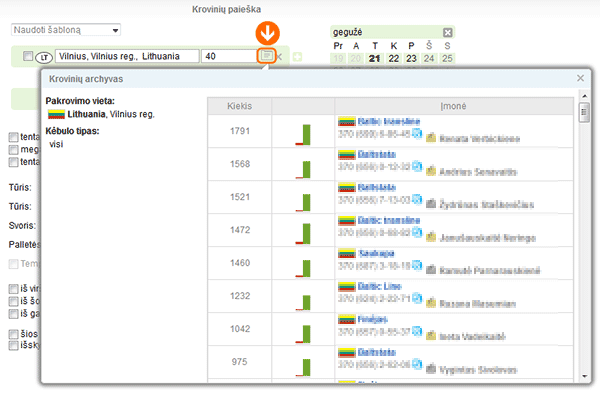Click the Lithuanian flag in the 1791 row
600x395 pixels.
tap(347, 122)
